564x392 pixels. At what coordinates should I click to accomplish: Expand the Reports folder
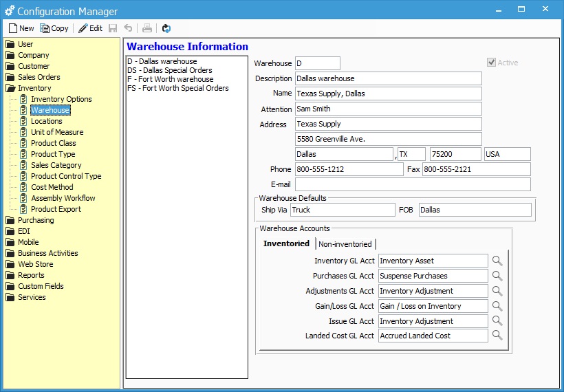[x=10, y=275]
